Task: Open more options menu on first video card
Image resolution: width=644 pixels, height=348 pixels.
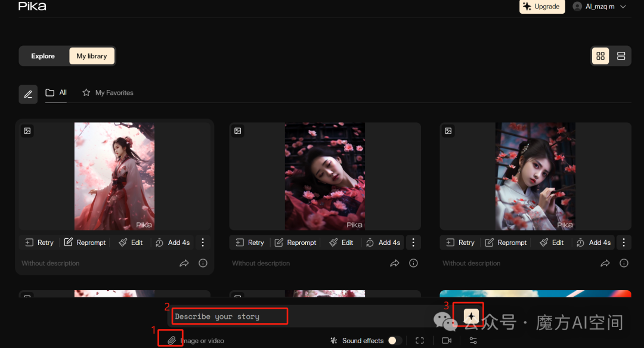Action: (203, 243)
